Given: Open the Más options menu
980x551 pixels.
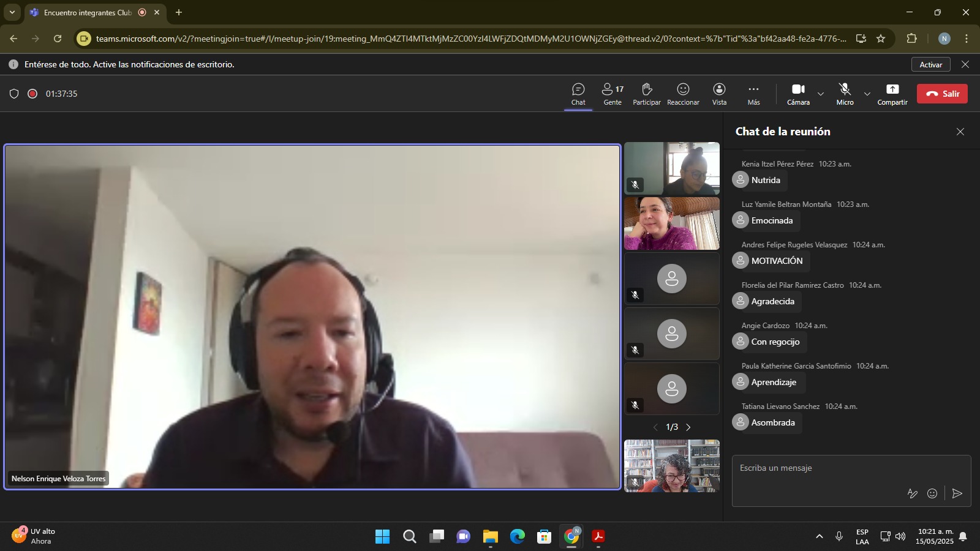Looking at the screenshot, I should (x=753, y=94).
